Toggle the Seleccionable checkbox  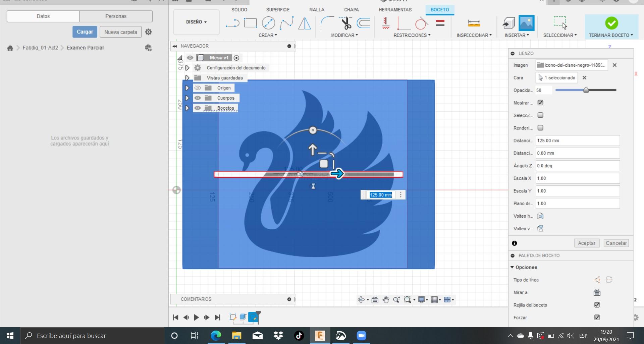click(x=540, y=115)
